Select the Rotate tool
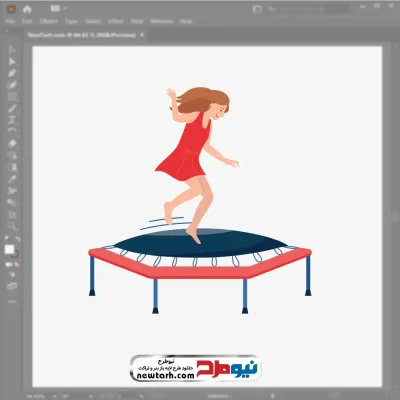Screen dimensions: 400x400 (12, 131)
